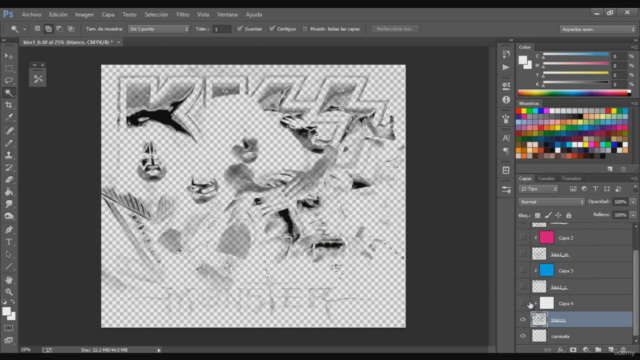
Task: Select the Blur tool
Action: pyautogui.click(x=9, y=204)
